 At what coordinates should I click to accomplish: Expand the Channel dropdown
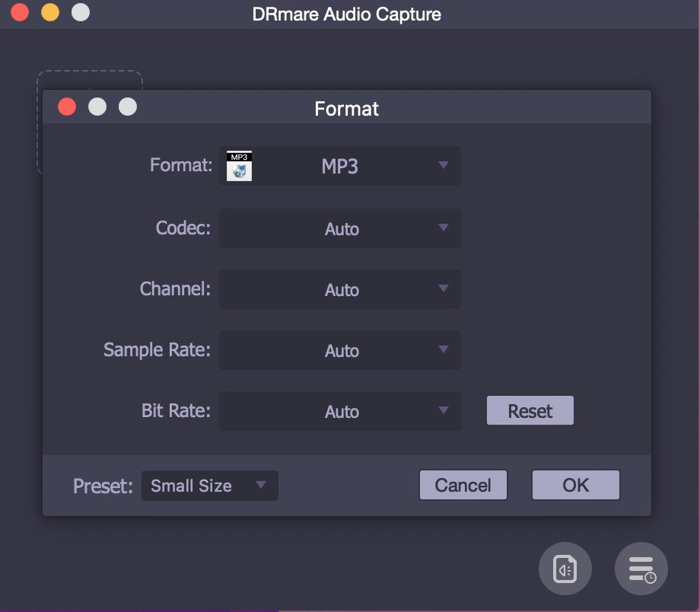click(340, 289)
